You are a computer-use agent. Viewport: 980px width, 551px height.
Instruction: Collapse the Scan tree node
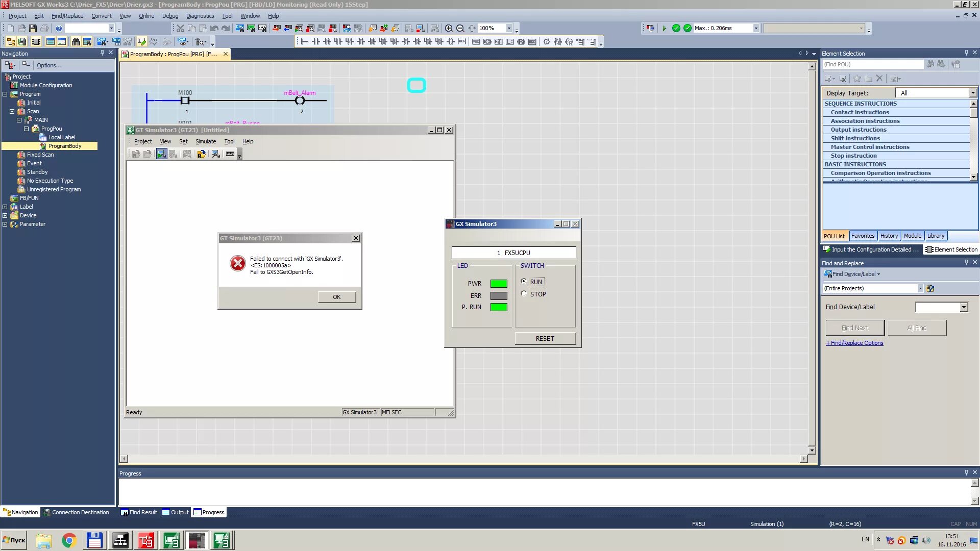coord(12,111)
